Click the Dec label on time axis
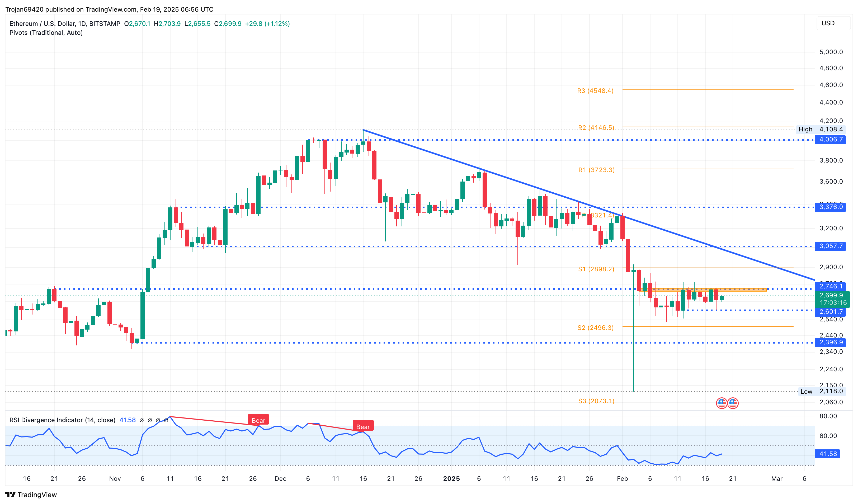This screenshot has height=504, width=858. (280, 479)
